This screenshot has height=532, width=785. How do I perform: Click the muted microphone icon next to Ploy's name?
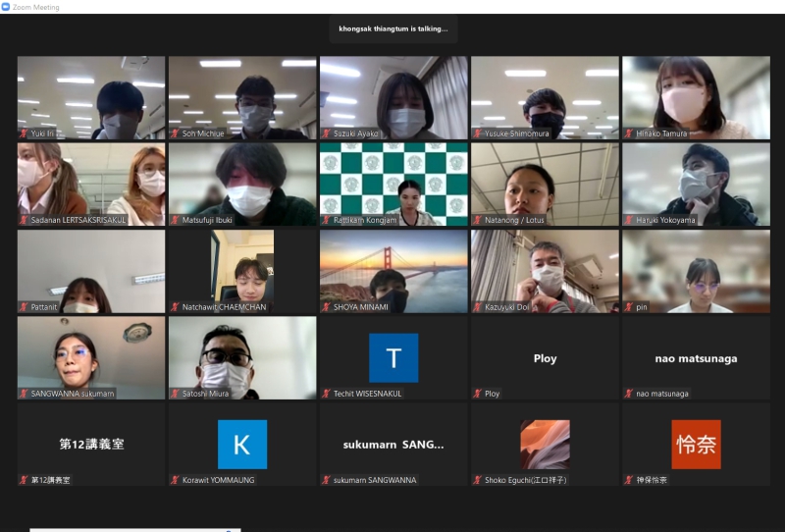point(477,394)
